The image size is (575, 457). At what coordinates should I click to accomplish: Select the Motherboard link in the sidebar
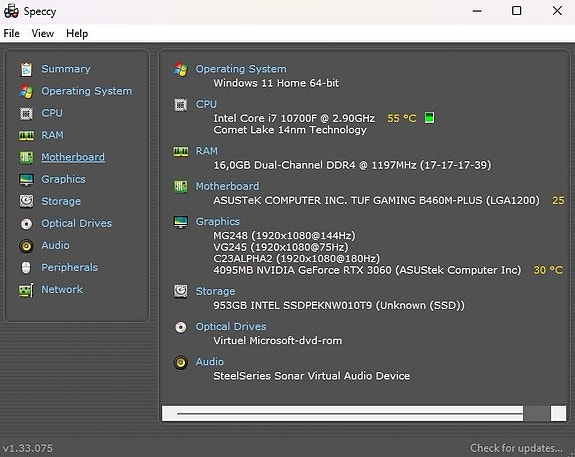point(73,157)
